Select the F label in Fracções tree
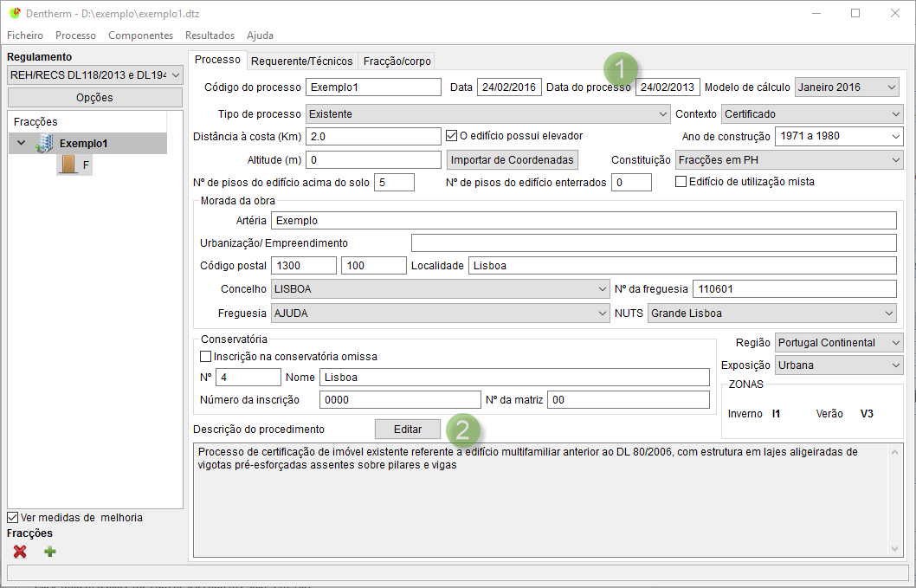The height and width of the screenshot is (588, 916). pos(86,165)
